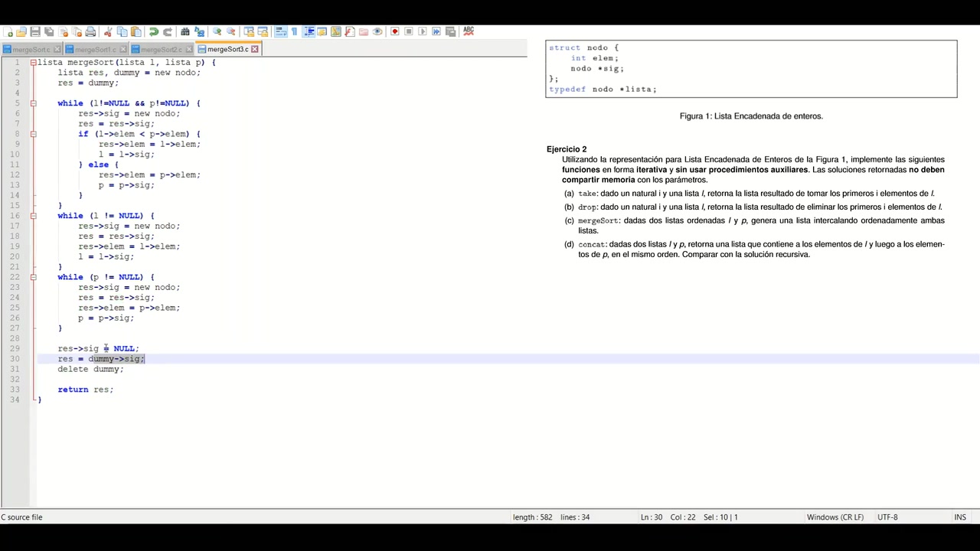
Task: Toggle synchronized vertical scrolling
Action: tap(249, 31)
